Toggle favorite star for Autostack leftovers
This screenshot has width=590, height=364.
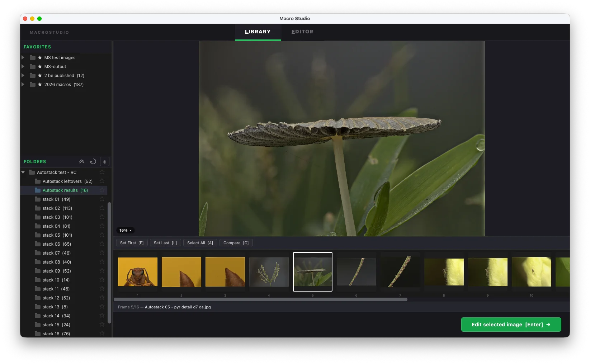point(102,181)
